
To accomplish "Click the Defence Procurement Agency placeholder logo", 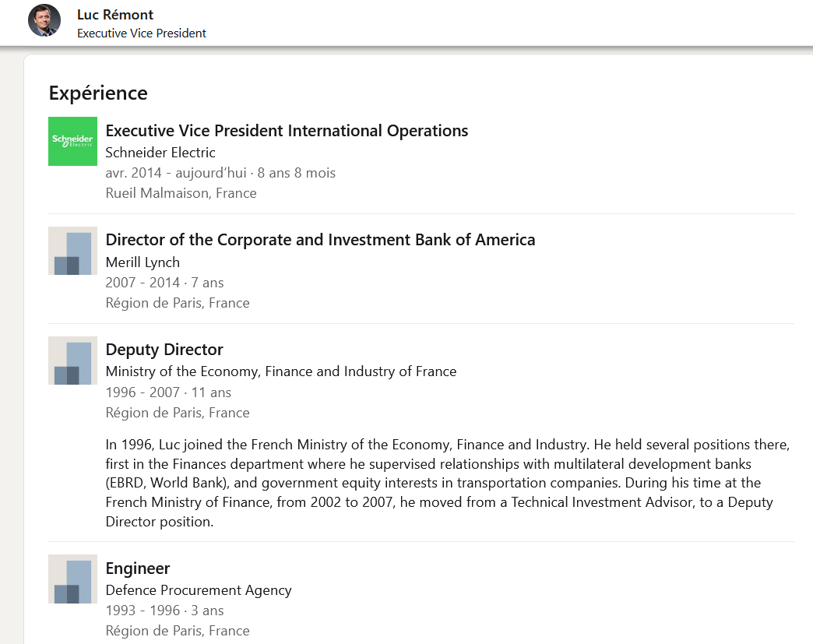I will 72,579.
